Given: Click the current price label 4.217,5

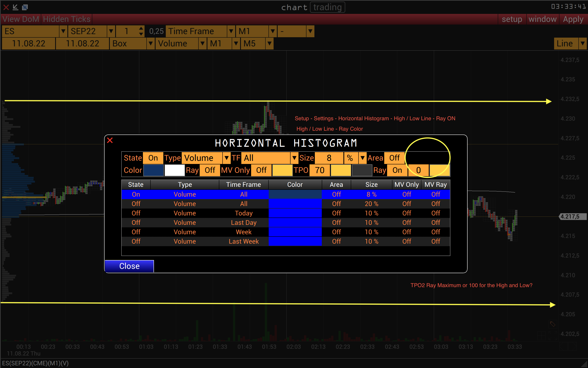Looking at the screenshot, I should (573, 216).
